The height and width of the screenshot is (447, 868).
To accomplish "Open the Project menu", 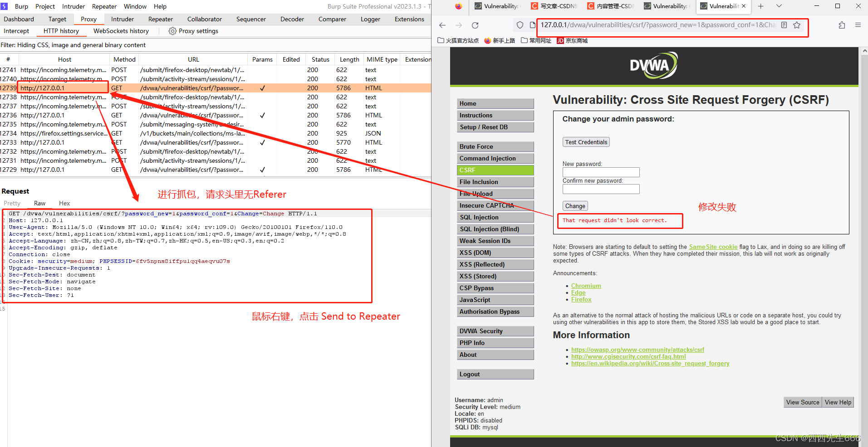I will click(x=45, y=6).
